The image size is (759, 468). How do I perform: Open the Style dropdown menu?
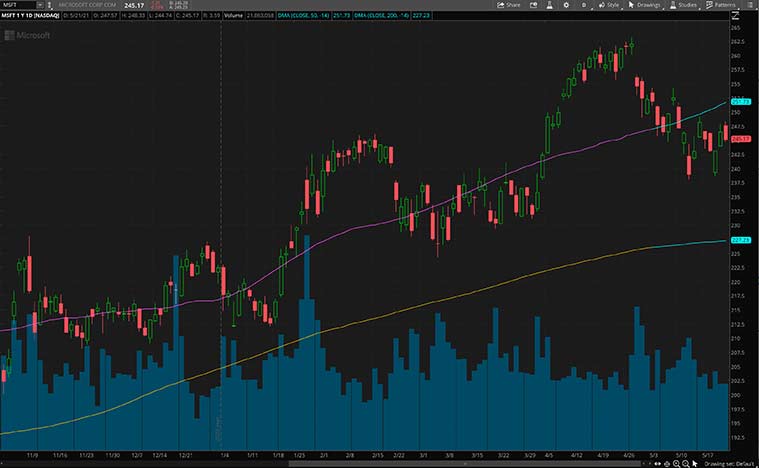tap(609, 5)
